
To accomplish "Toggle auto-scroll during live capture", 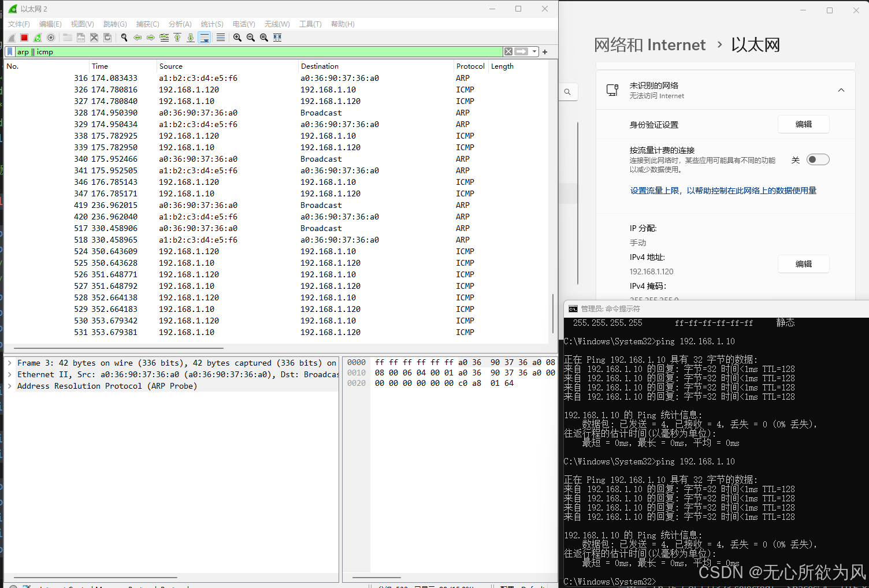I will click(205, 38).
